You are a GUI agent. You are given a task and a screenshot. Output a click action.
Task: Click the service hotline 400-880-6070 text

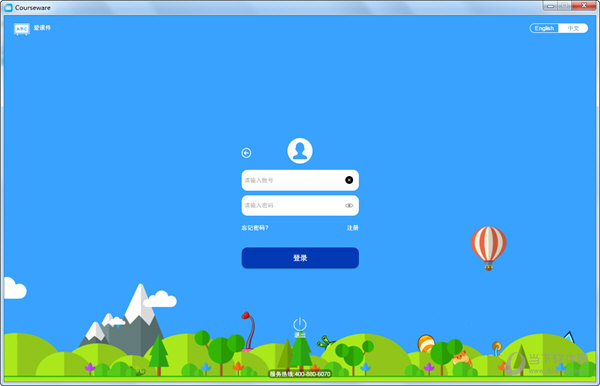[300, 374]
